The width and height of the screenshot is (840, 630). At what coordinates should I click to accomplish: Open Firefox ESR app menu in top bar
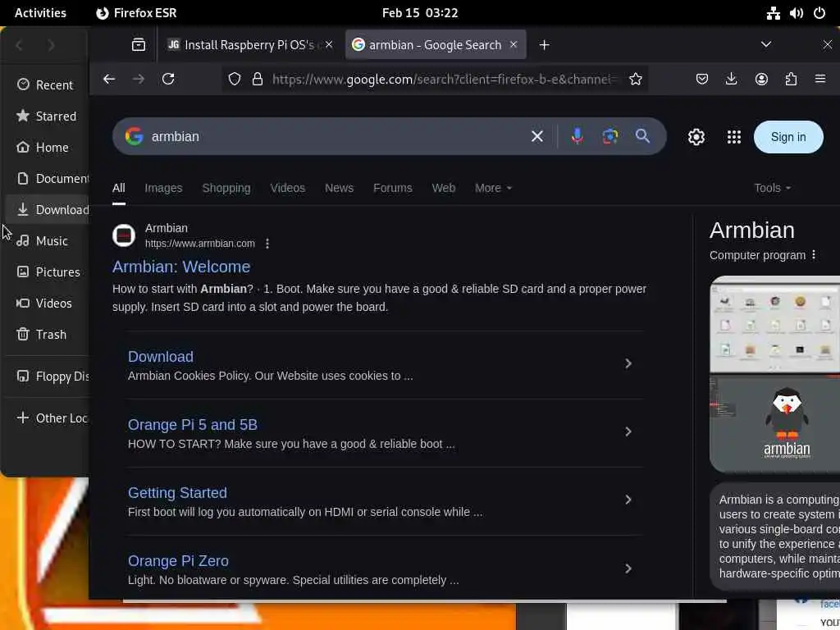click(136, 13)
